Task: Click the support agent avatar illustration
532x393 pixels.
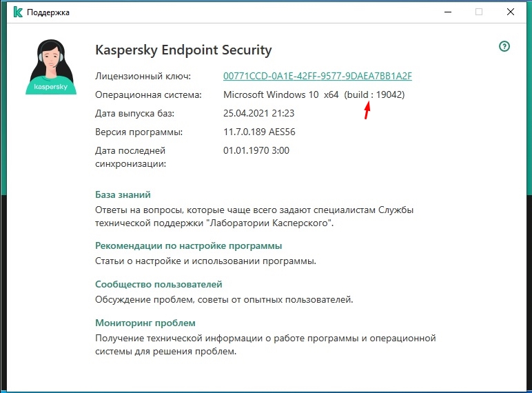Action: tap(51, 67)
